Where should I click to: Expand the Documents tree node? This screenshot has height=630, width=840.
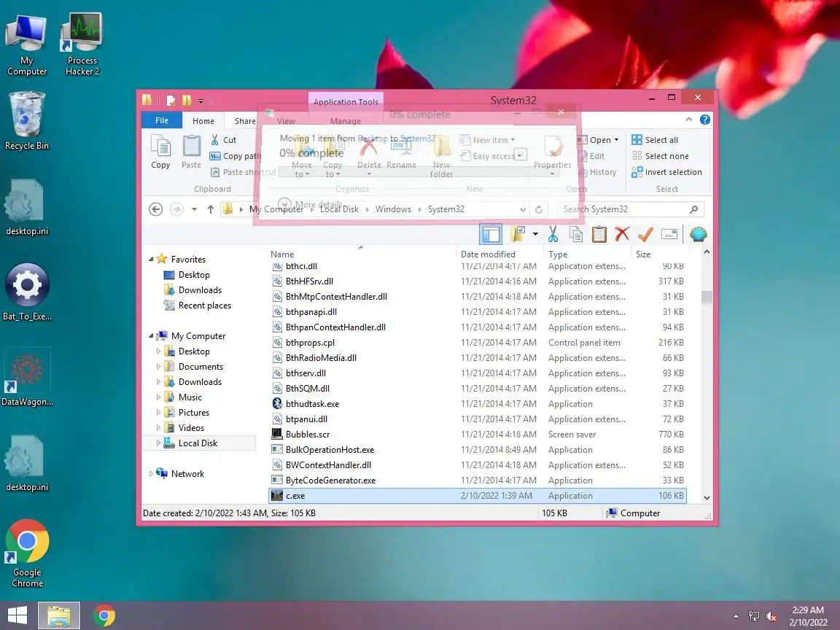pyautogui.click(x=158, y=367)
